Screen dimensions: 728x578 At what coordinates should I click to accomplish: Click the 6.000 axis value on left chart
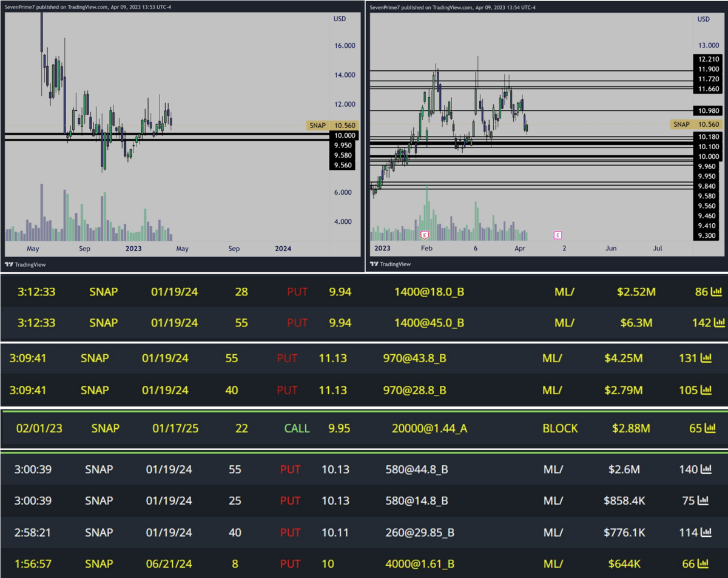(x=344, y=192)
